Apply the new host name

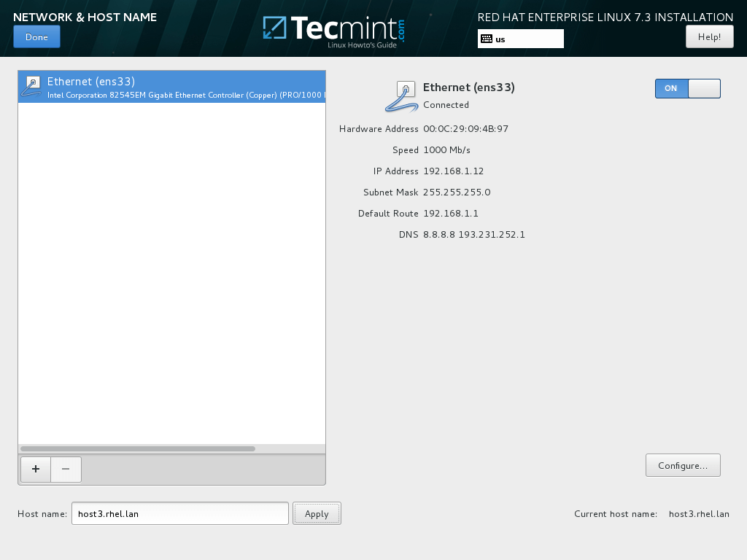317,513
